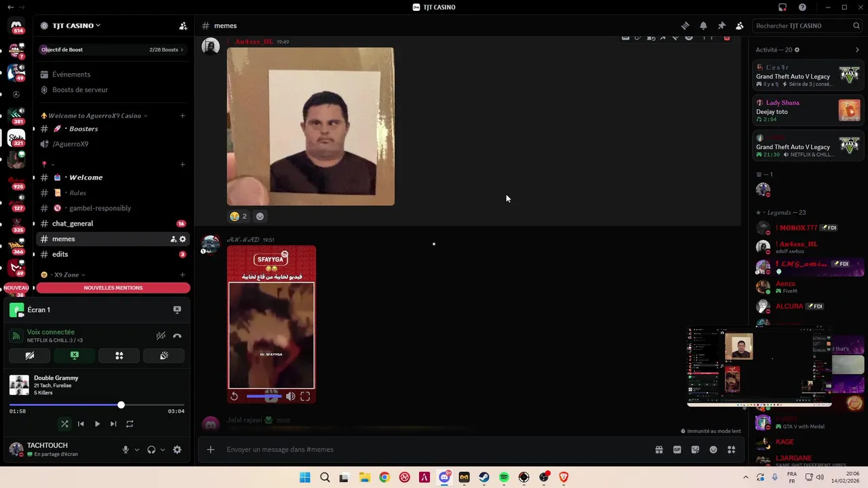This screenshot has width=868, height=488.
Task: Open headphone output options dropdown arrow
Action: [x=162, y=449]
